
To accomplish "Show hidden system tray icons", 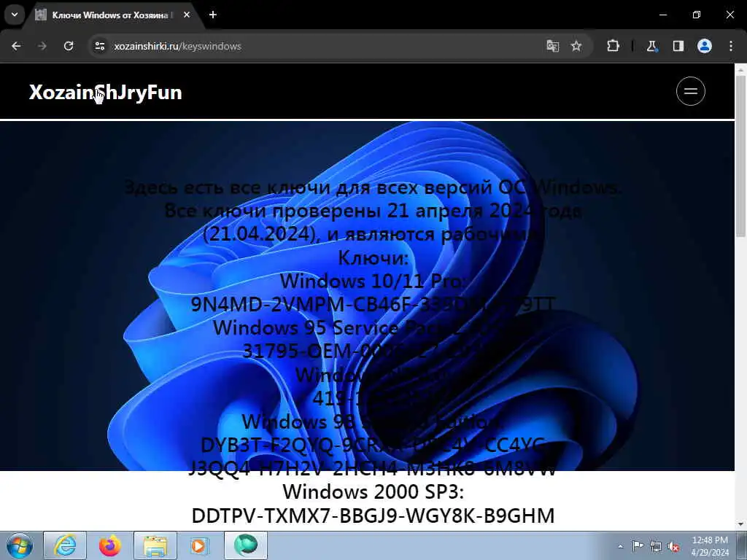I will 620,546.
